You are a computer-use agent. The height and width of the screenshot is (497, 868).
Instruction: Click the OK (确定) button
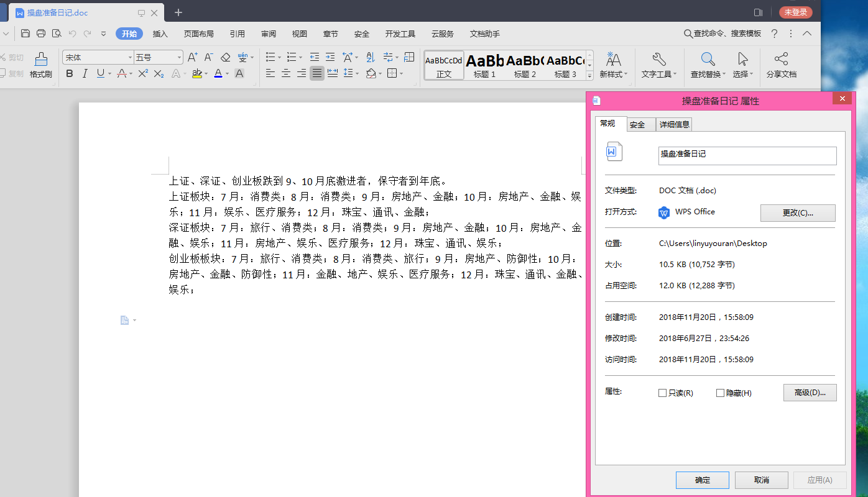point(703,480)
